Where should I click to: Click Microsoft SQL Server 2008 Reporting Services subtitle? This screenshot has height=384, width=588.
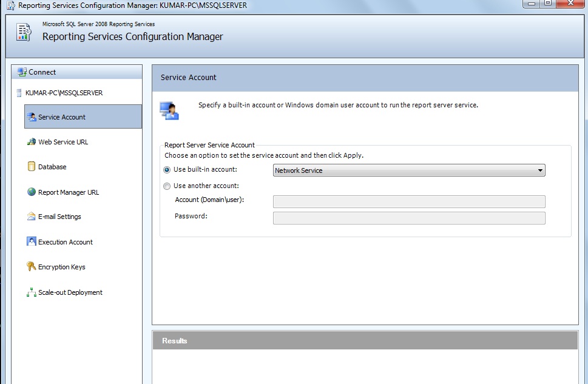click(98, 24)
